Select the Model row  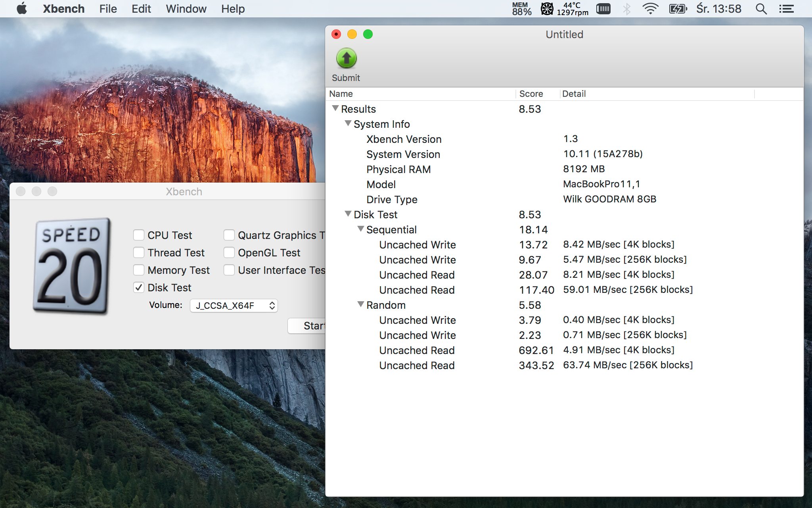pos(565,185)
